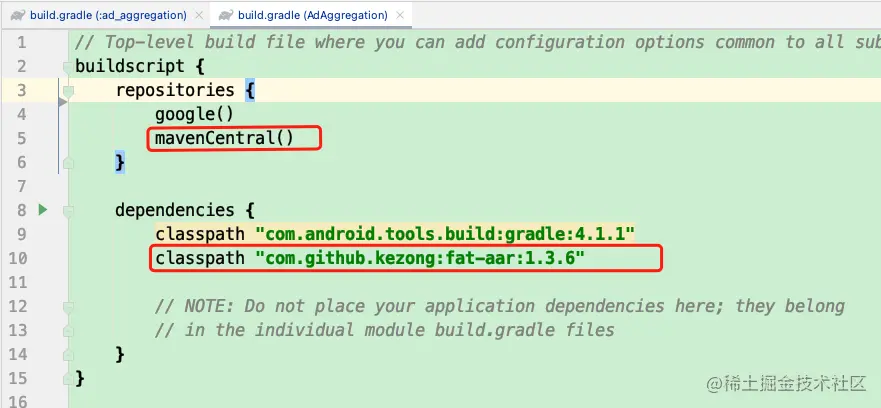Click the highlighted brace after repositories
Image resolution: width=881 pixels, height=408 pixels.
(x=249, y=90)
